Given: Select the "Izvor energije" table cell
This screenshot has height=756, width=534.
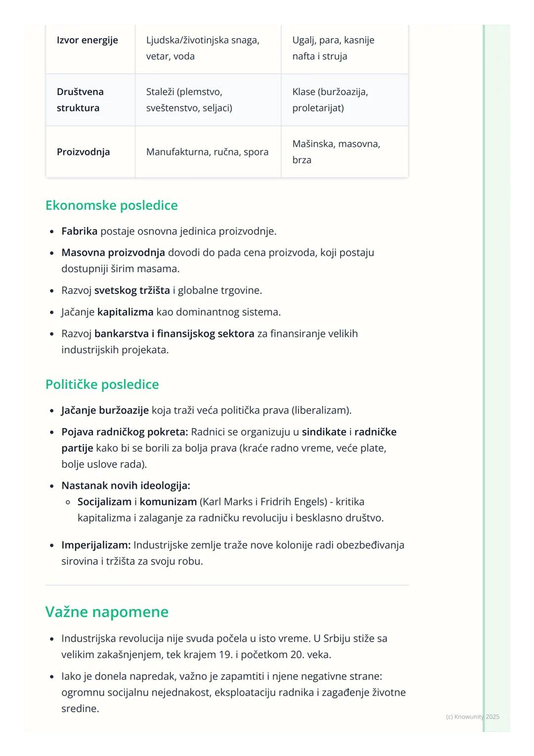Looking at the screenshot, I should (88, 40).
